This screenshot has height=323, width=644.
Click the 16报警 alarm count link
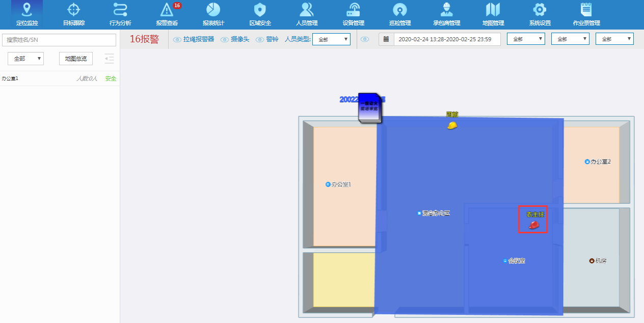click(144, 39)
